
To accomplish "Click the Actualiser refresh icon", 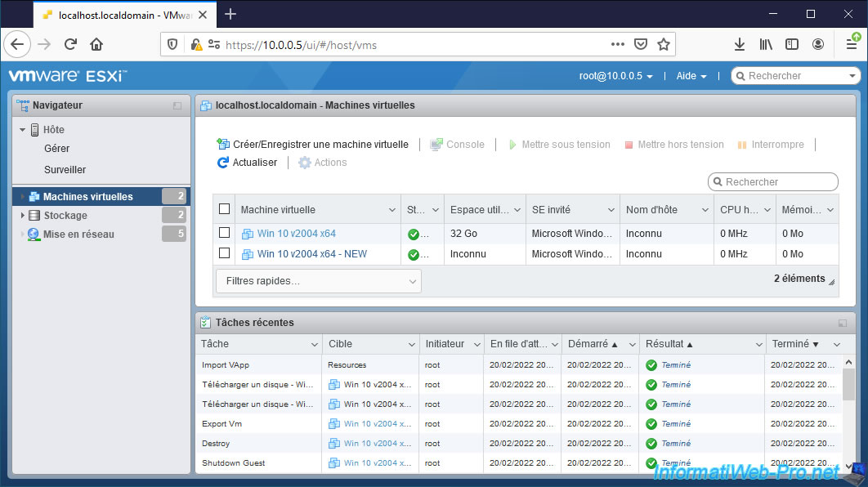I will [x=223, y=163].
